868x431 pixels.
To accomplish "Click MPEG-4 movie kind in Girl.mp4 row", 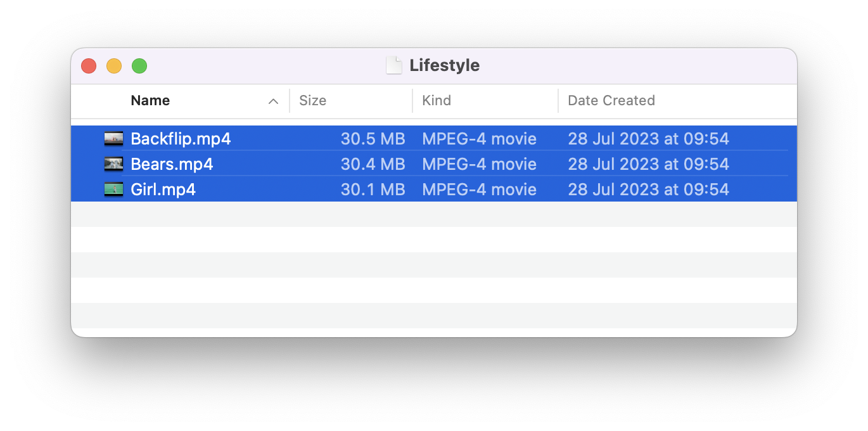I will click(x=480, y=190).
